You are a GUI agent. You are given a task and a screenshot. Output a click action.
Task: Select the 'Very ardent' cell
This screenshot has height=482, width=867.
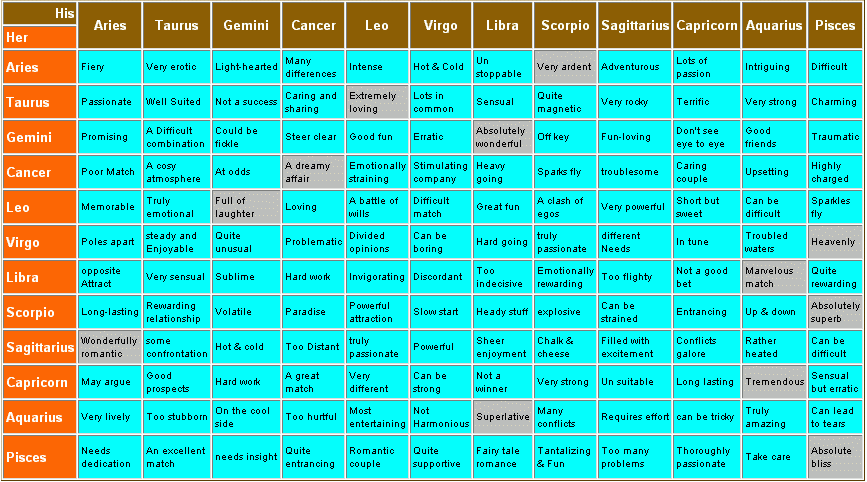(565, 67)
